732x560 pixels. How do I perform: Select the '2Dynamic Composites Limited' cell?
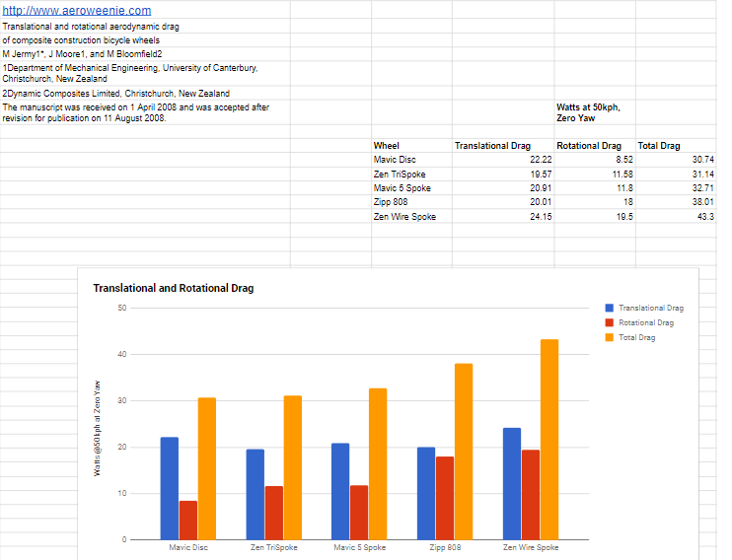pos(145,94)
